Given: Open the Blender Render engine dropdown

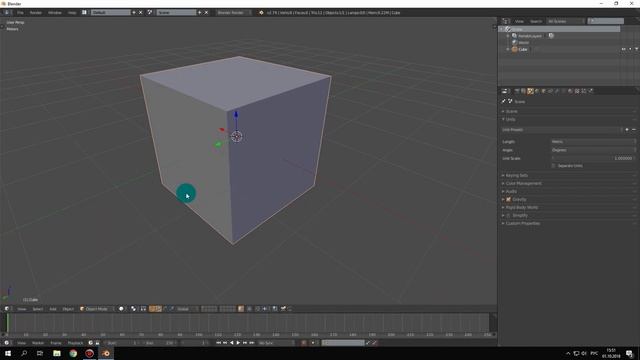Looking at the screenshot, I should (233, 13).
